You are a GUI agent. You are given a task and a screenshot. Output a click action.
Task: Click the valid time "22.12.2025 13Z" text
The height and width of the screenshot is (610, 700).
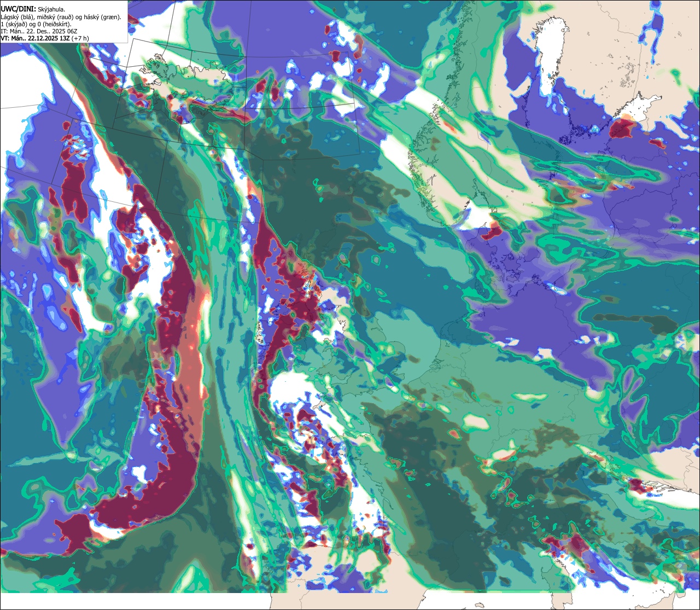pyautogui.click(x=49, y=38)
